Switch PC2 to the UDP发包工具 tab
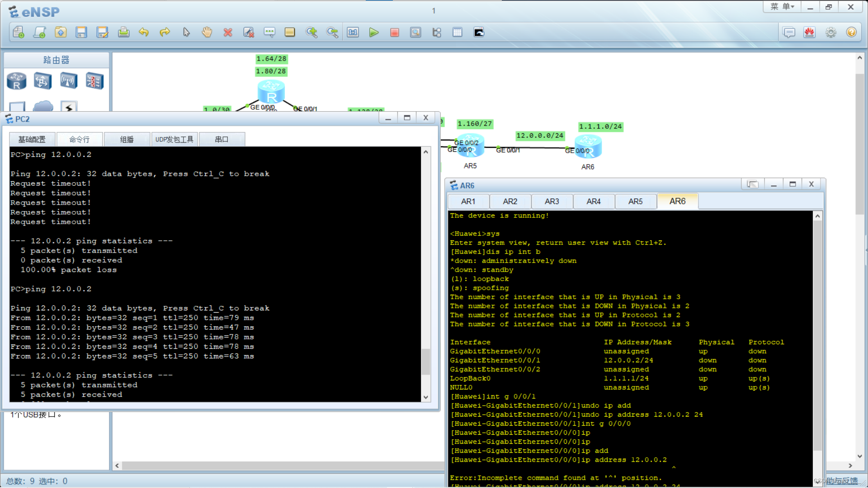Image resolution: width=868 pixels, height=488 pixels. click(175, 140)
